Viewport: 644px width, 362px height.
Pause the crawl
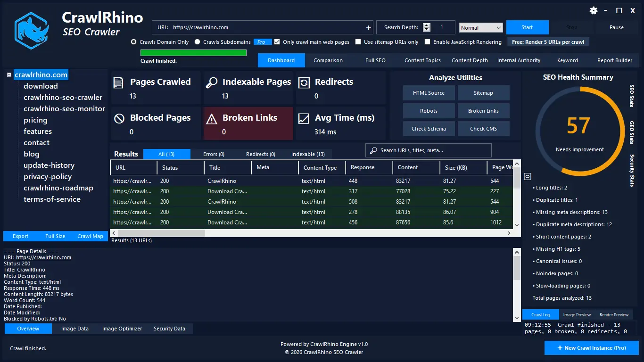tap(617, 27)
